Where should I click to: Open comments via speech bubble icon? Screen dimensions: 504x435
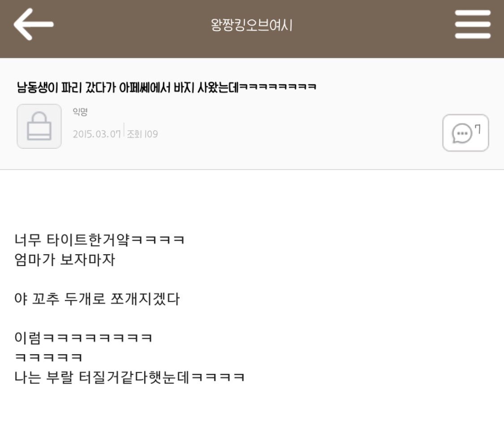(x=462, y=133)
